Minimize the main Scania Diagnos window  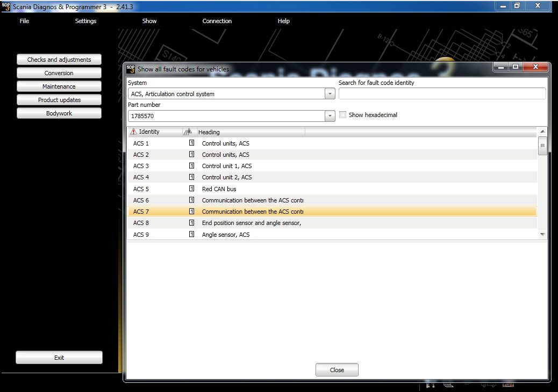click(503, 6)
